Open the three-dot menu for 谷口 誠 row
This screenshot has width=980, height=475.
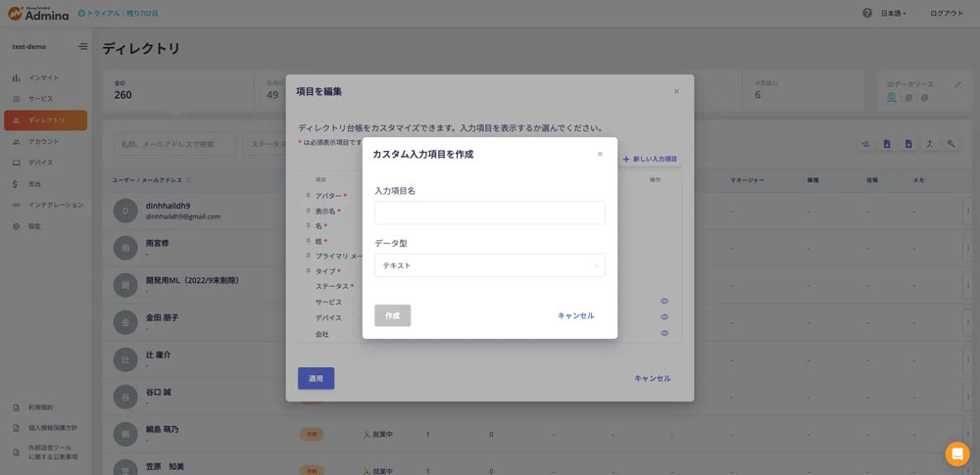pyautogui.click(x=967, y=397)
